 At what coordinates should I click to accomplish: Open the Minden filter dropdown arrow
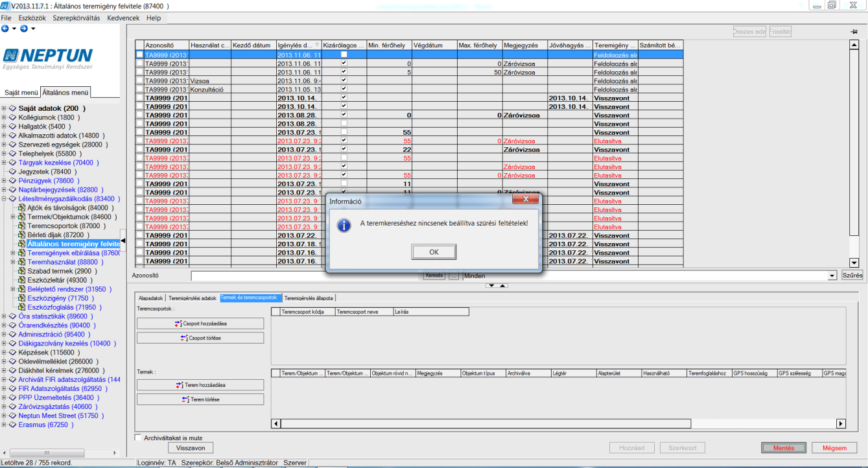point(832,276)
